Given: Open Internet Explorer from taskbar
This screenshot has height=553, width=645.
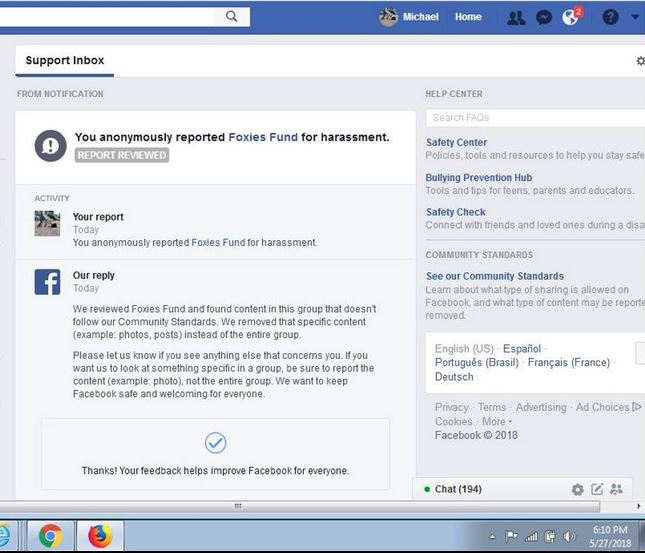Looking at the screenshot, I should pyautogui.click(x=4, y=535).
